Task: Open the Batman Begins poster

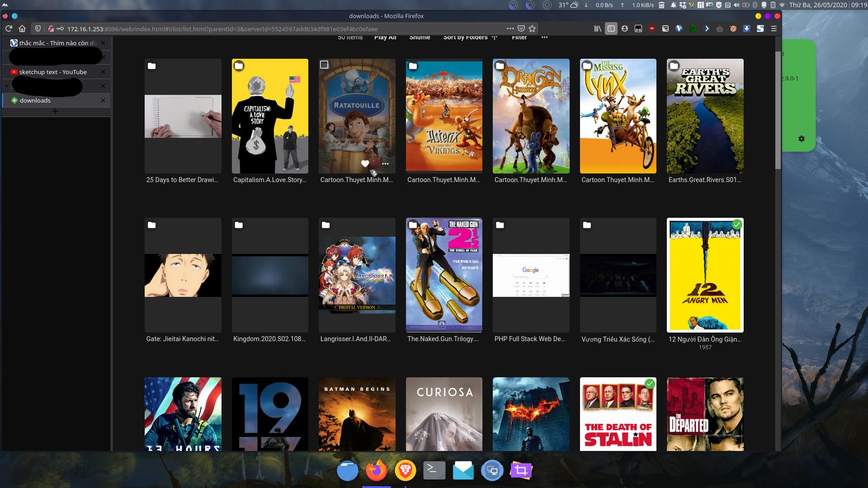Action: click(x=357, y=414)
